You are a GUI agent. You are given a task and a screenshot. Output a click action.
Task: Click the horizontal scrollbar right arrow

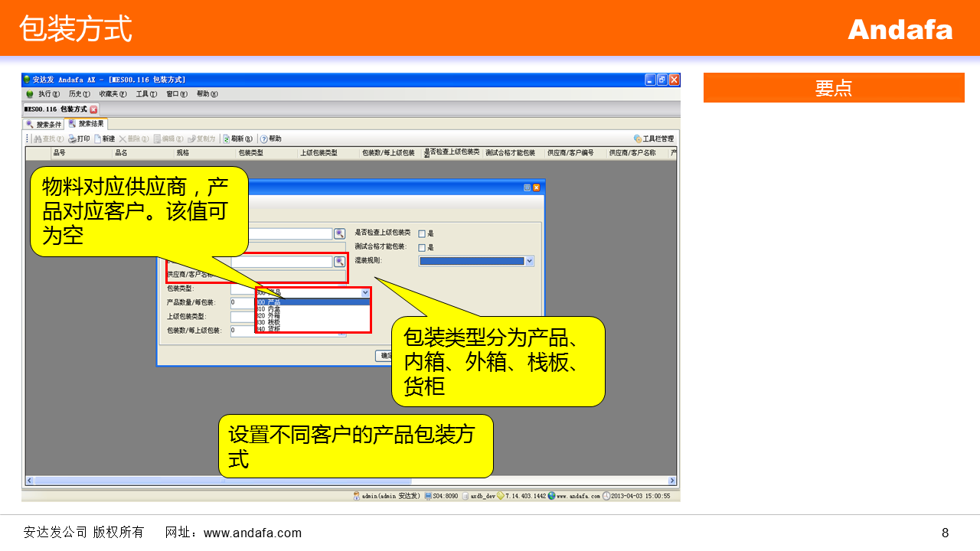pos(672,481)
